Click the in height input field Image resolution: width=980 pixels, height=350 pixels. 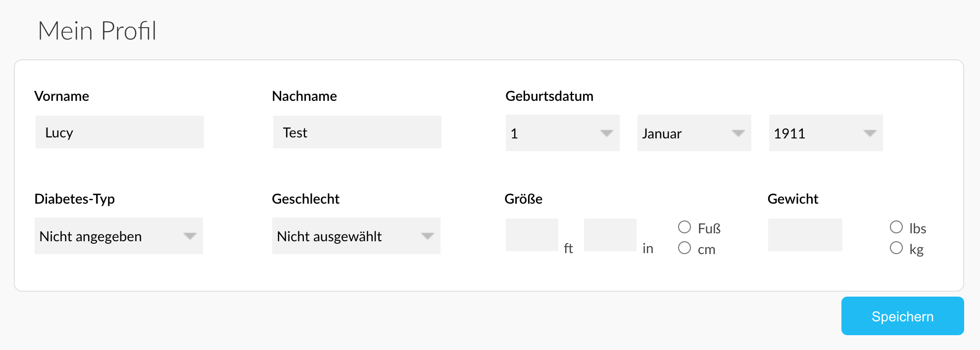[x=610, y=235]
